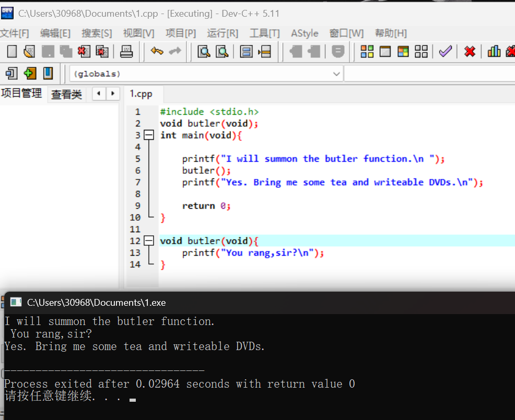Click the Print toolbar icon
This screenshot has height=420, width=515.
point(126,52)
